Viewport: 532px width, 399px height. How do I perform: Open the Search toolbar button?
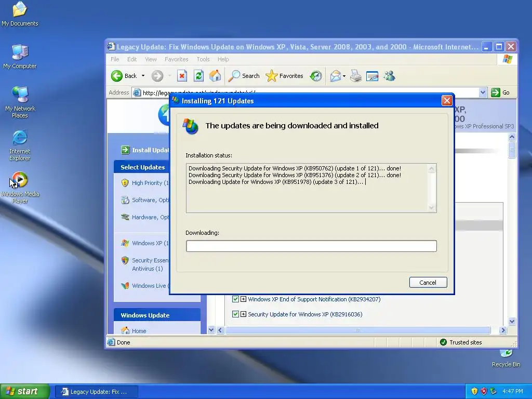(x=244, y=76)
